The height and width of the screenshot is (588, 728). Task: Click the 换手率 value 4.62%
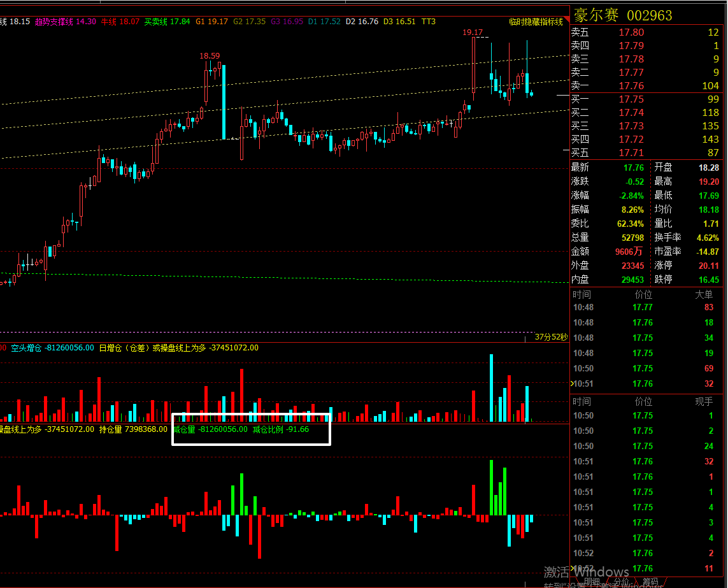tap(708, 238)
